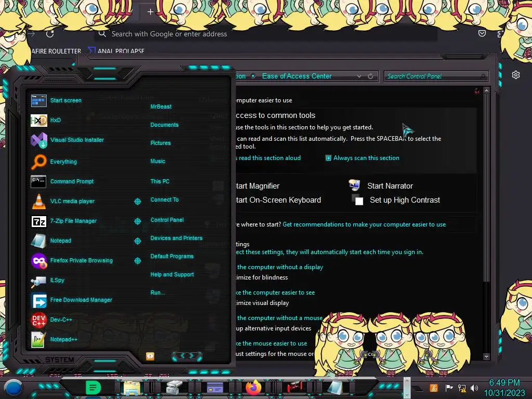This screenshot has height=399, width=532.
Task: Open the Run... dialog
Action: point(157,293)
